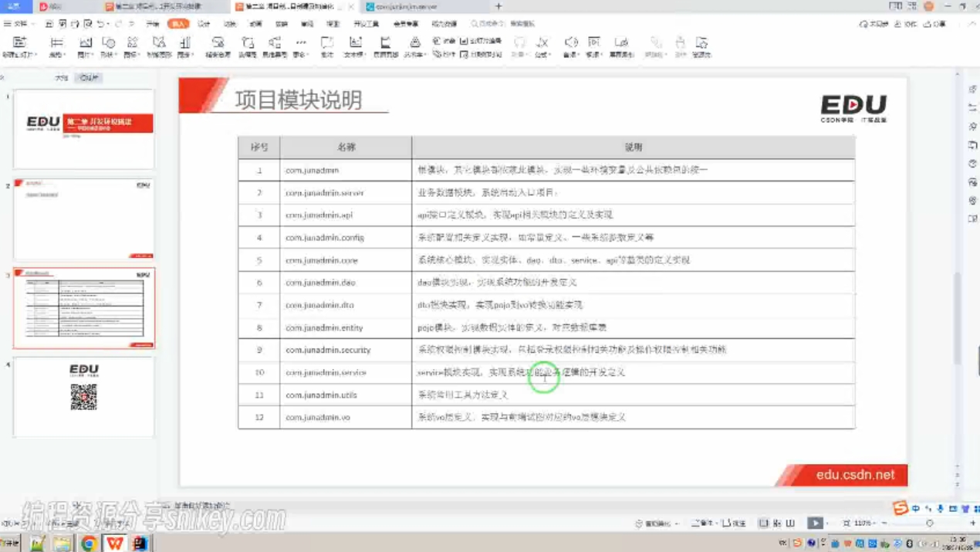Open the Transitions ribbon tab
The image size is (980, 552).
pos(229,25)
